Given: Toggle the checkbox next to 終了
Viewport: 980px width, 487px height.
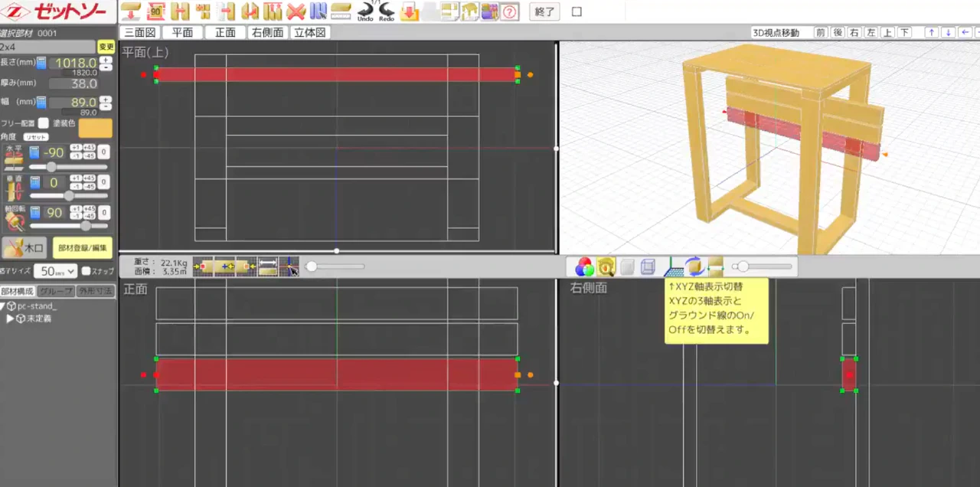Looking at the screenshot, I should (x=577, y=11).
